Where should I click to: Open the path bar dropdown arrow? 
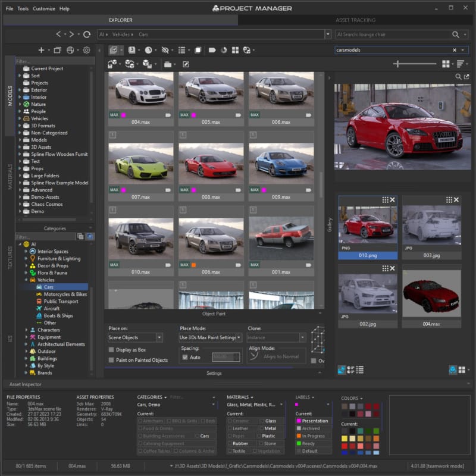point(328,35)
